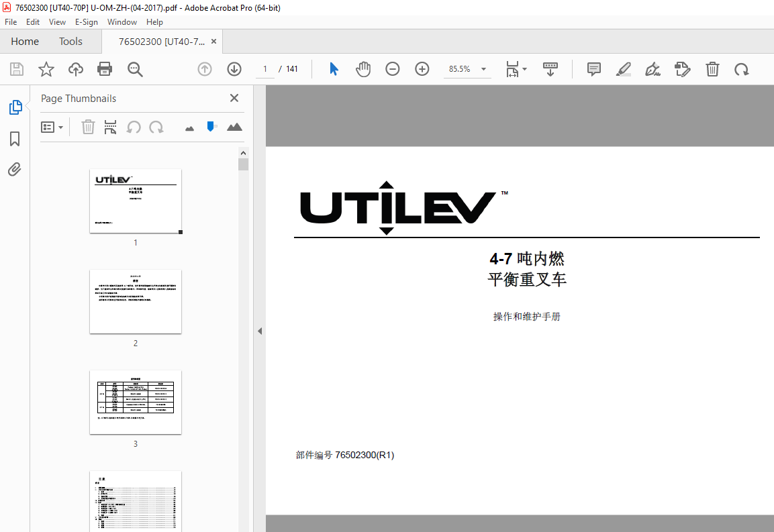
Task: Open the File menu
Action: [11, 22]
